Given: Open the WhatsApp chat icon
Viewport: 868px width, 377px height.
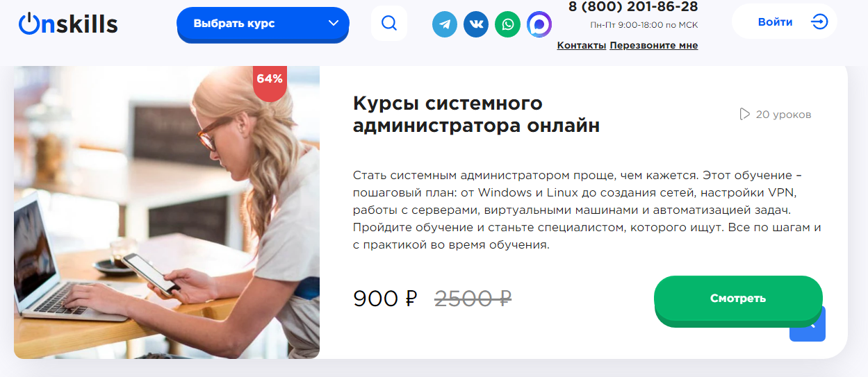Looking at the screenshot, I should tap(507, 24).
